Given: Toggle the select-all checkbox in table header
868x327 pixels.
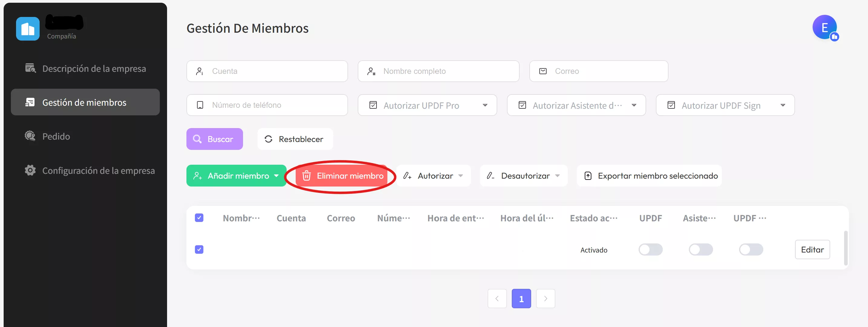Looking at the screenshot, I should click(199, 218).
